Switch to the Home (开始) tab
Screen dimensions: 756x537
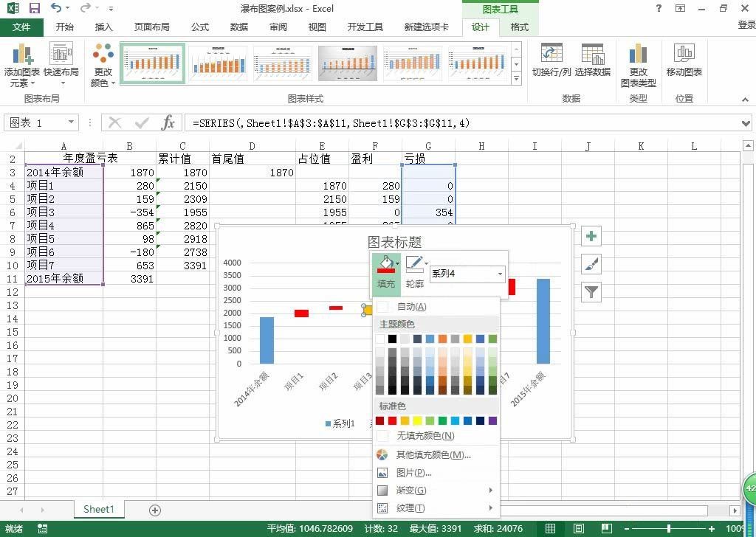point(65,27)
